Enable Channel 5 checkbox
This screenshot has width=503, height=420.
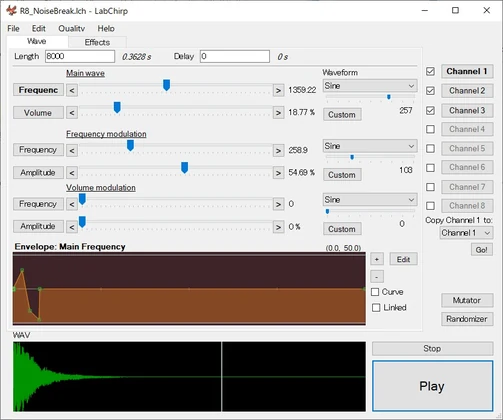point(430,148)
